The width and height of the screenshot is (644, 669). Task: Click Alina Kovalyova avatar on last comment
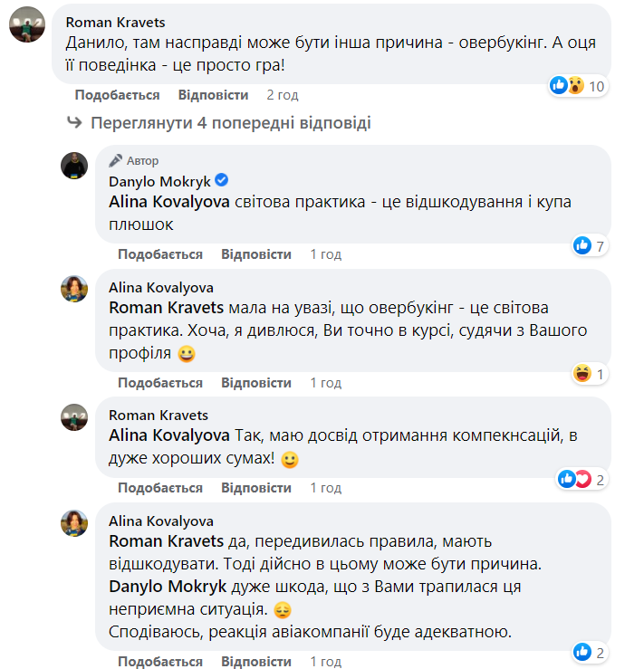[74, 523]
